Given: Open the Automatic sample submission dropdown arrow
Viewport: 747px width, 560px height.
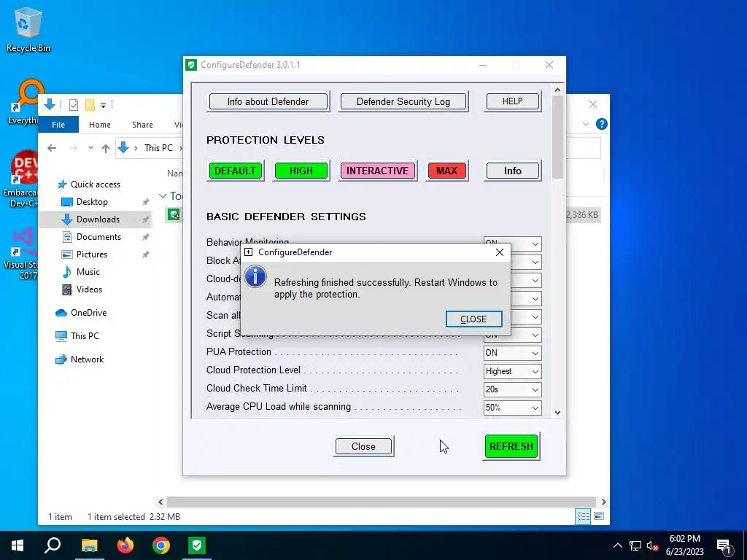Looking at the screenshot, I should 535,298.
